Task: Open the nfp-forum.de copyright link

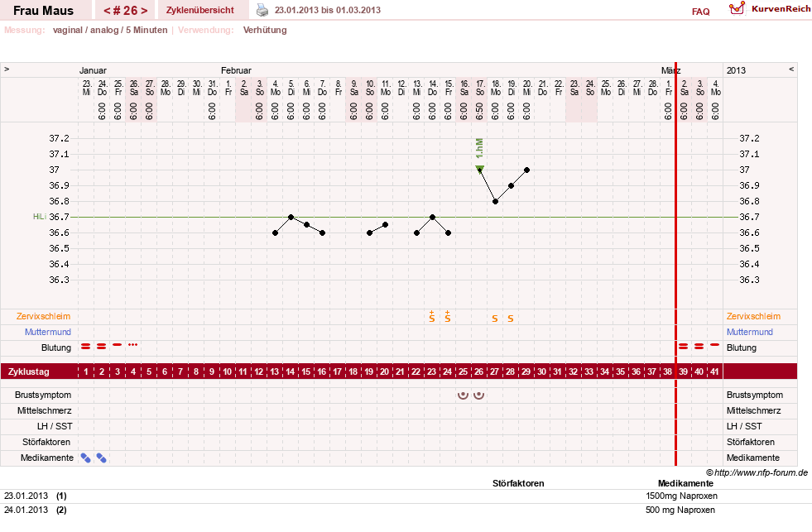Action: [757, 472]
